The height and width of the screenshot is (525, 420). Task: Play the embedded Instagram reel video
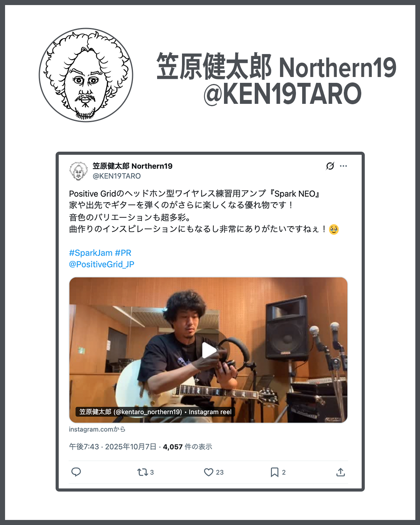(x=209, y=350)
